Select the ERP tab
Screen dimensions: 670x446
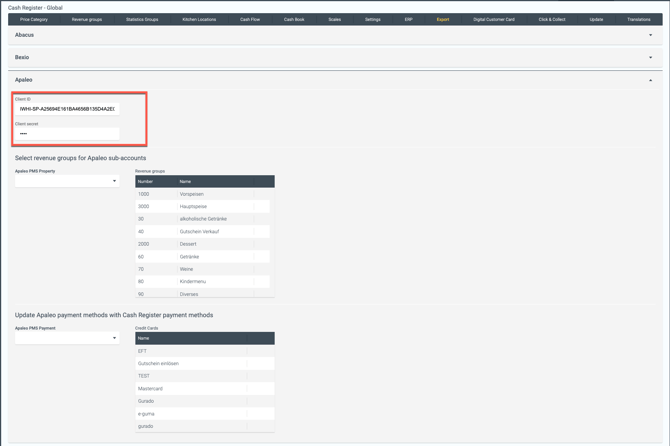[x=408, y=19]
